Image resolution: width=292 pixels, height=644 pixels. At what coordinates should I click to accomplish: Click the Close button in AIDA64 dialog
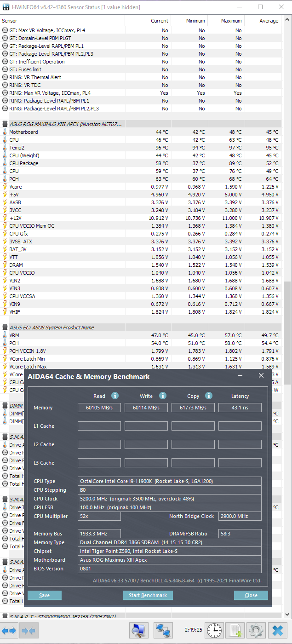pyautogui.click(x=251, y=595)
